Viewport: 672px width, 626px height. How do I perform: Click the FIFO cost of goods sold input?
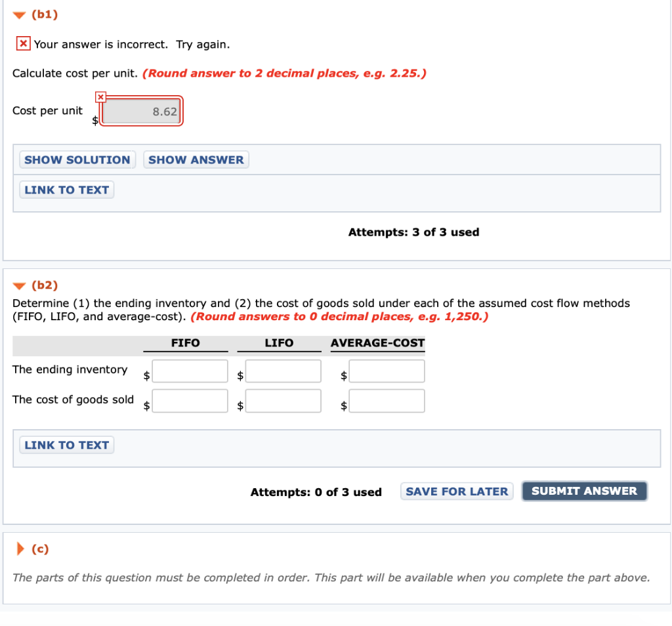[190, 400]
